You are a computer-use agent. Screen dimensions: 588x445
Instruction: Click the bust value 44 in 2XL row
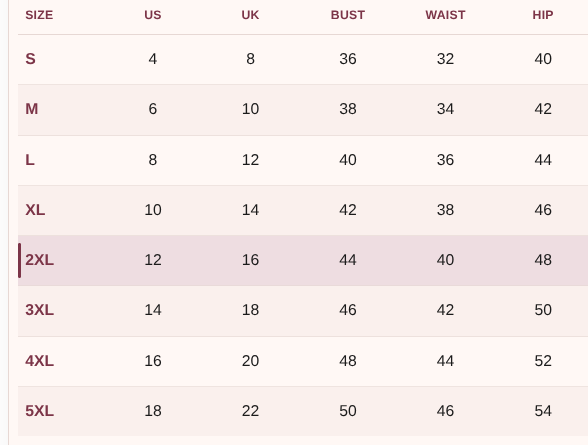[348, 260]
